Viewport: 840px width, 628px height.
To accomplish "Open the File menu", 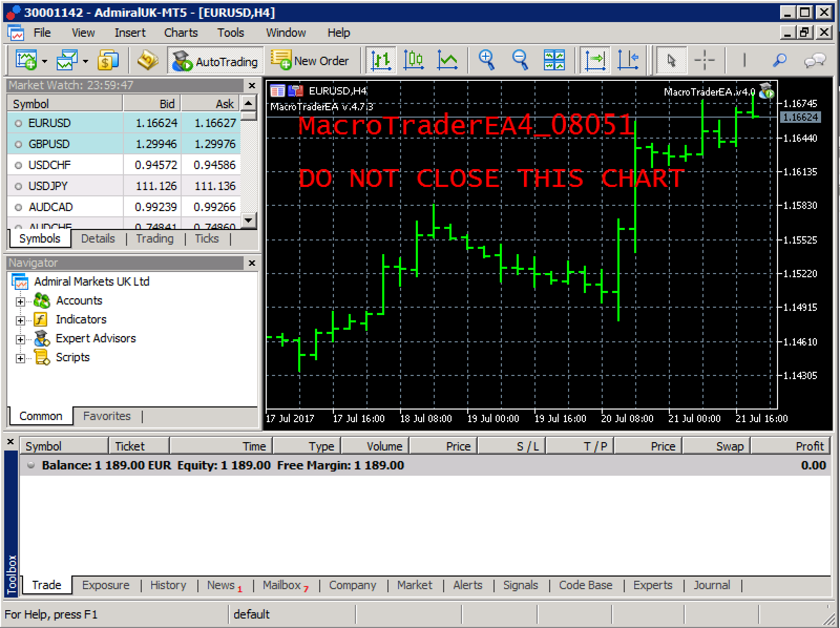I will (x=42, y=33).
